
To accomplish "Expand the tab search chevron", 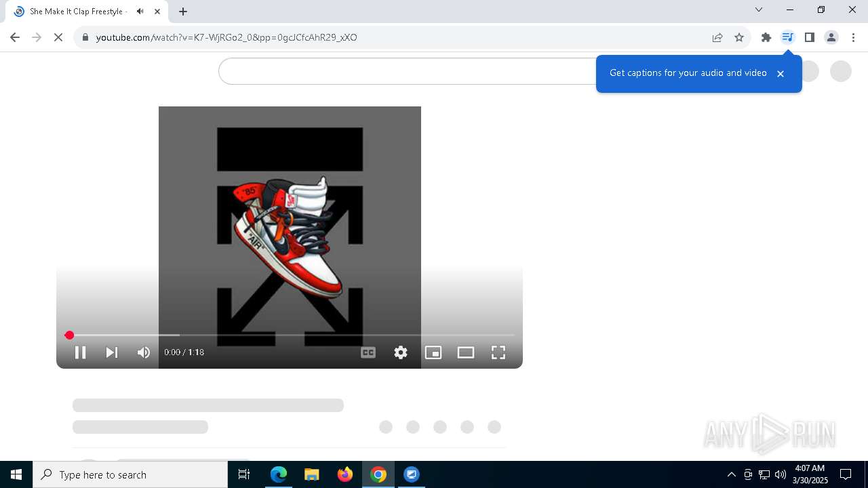I will point(759,9).
